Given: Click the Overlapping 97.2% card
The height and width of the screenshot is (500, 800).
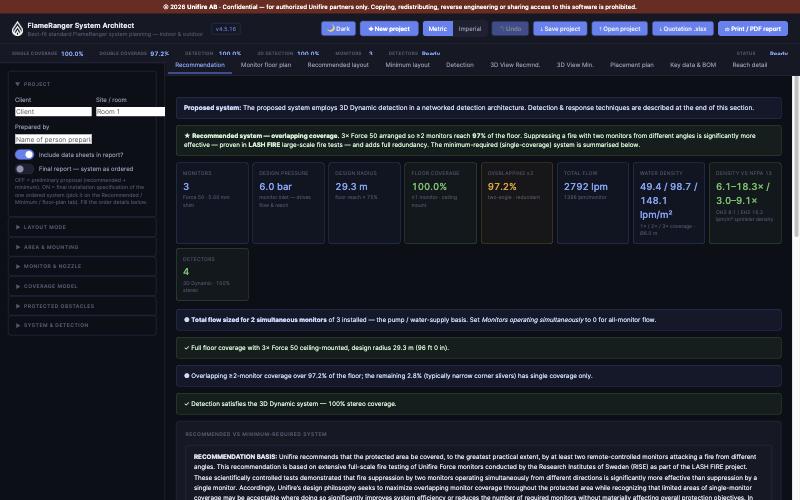Looking at the screenshot, I should click(517, 203).
